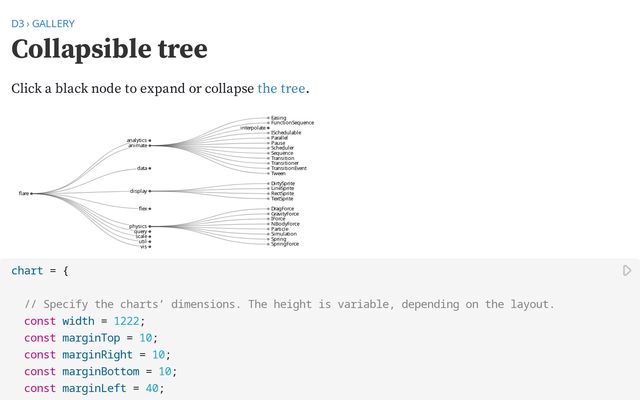640x400 pixels.
Task: Expand the analytics tree node
Action: pos(150,140)
